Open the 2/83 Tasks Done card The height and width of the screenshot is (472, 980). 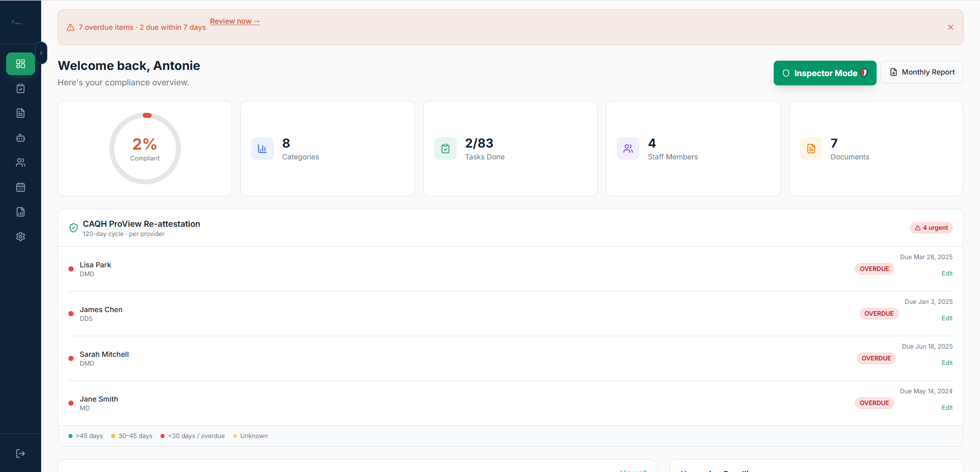coord(510,149)
